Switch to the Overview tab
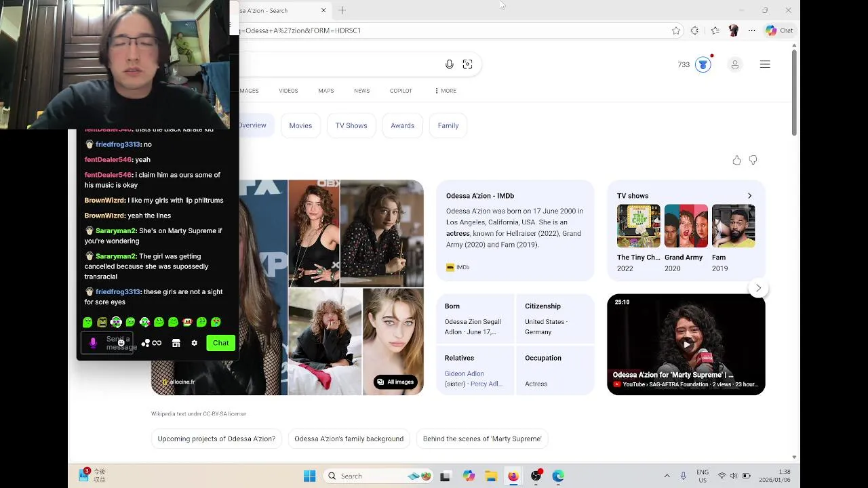The height and width of the screenshot is (488, 868). (x=252, y=125)
